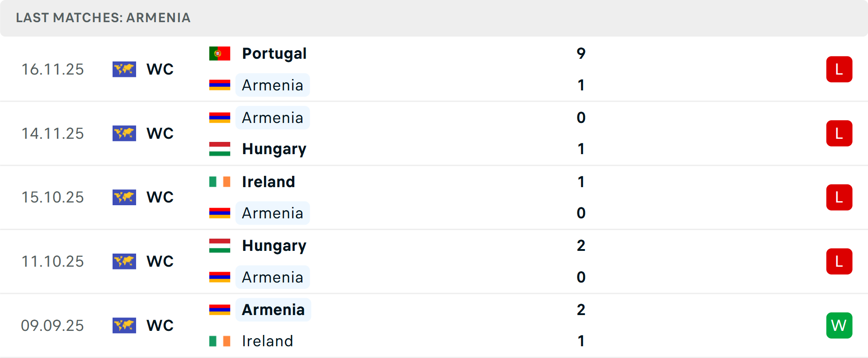Click the red L badge for Portugal match

pos(839,69)
